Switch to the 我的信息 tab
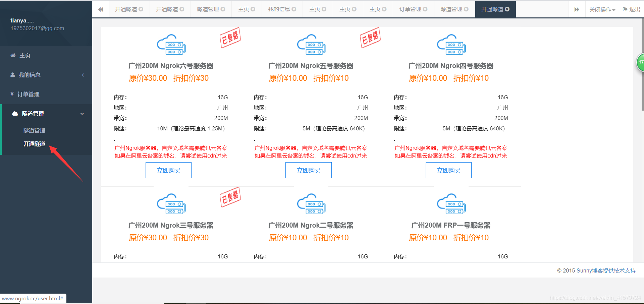The height and width of the screenshot is (304, 644). (279, 9)
